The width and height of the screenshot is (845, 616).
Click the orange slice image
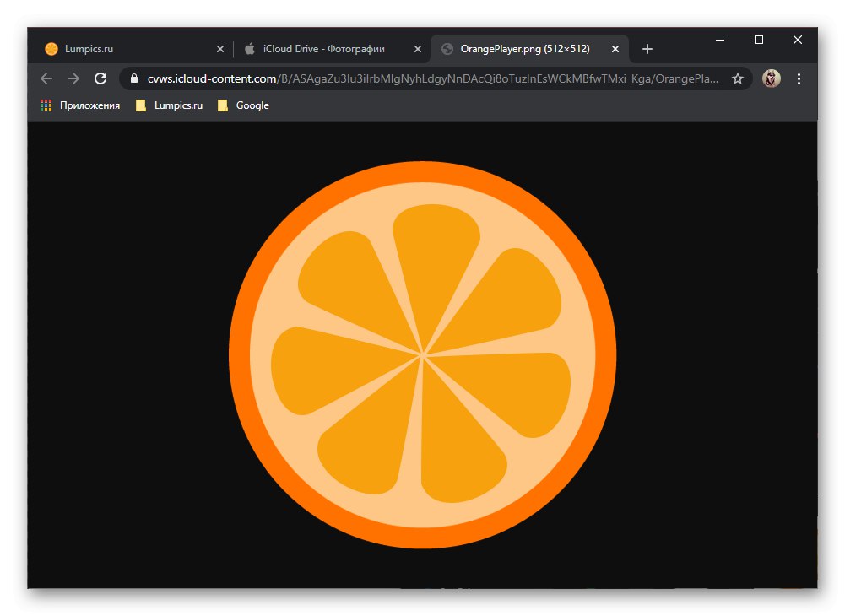[x=422, y=354]
